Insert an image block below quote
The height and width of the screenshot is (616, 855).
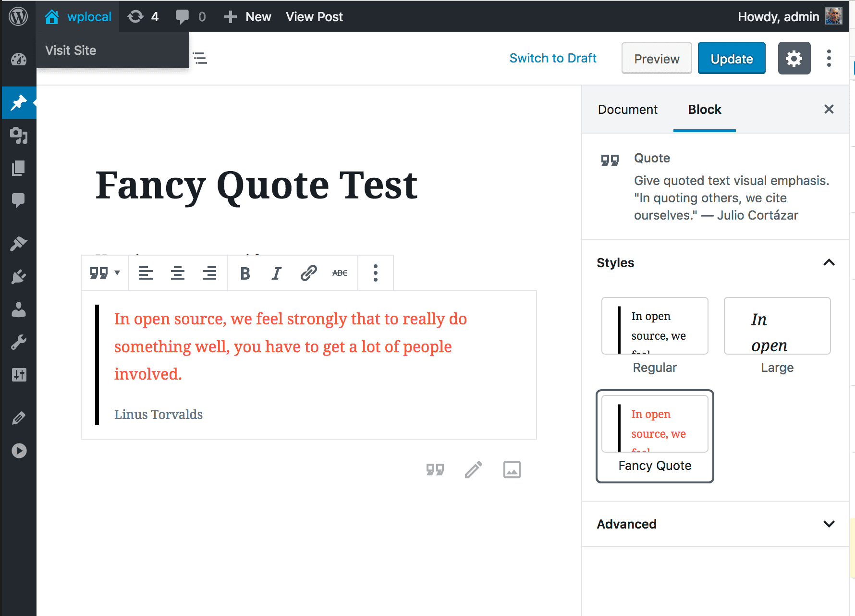pos(512,469)
